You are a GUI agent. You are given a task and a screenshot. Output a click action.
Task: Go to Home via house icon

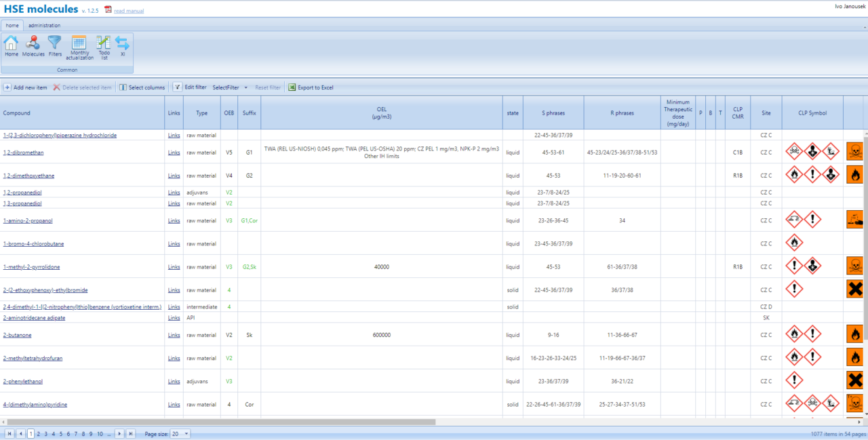12,46
